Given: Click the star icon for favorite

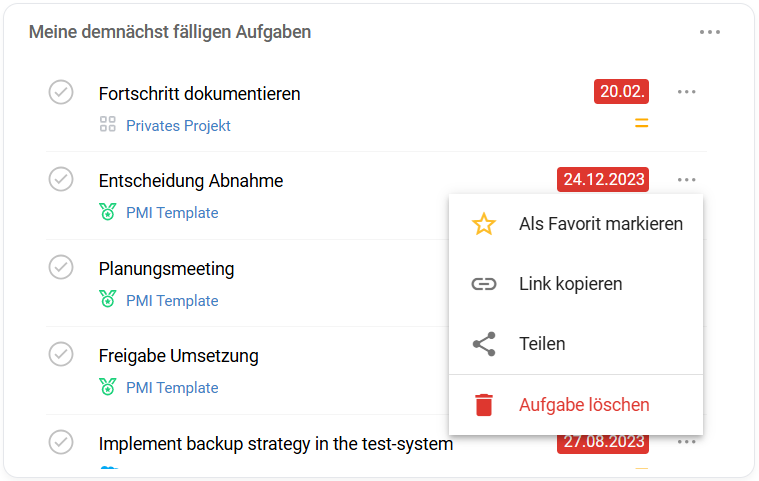Looking at the screenshot, I should [484, 224].
